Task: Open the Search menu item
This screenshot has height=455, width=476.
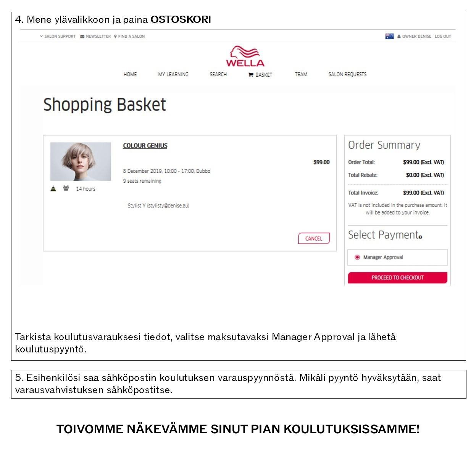Action: 218,74
